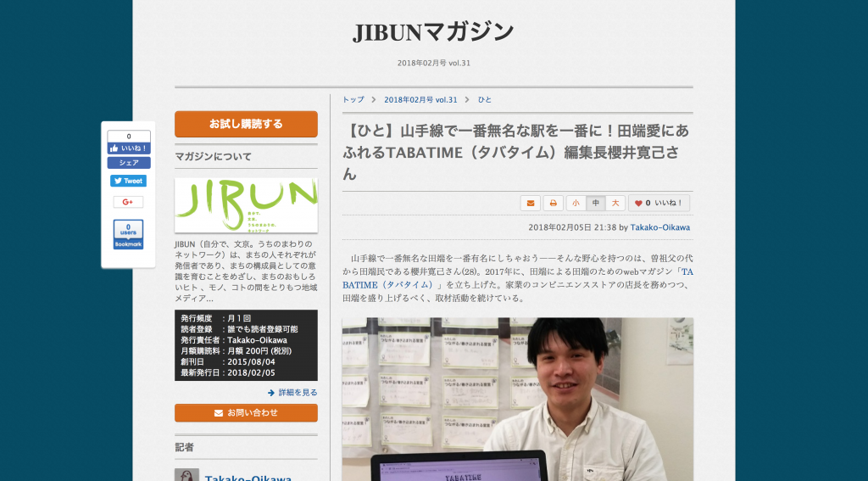Screen dimensions: 868x481
Task: Click the Twitter Tweet button
Action: (129, 181)
